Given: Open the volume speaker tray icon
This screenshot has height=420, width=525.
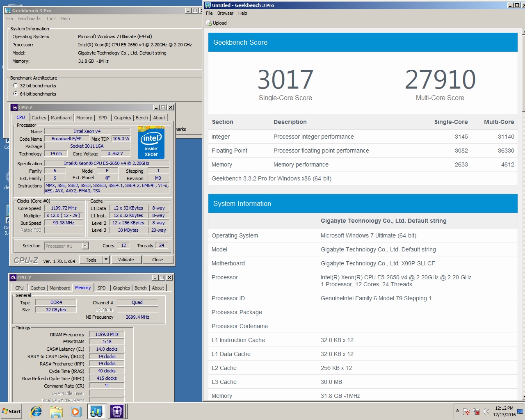Looking at the screenshot, I should [486, 411].
